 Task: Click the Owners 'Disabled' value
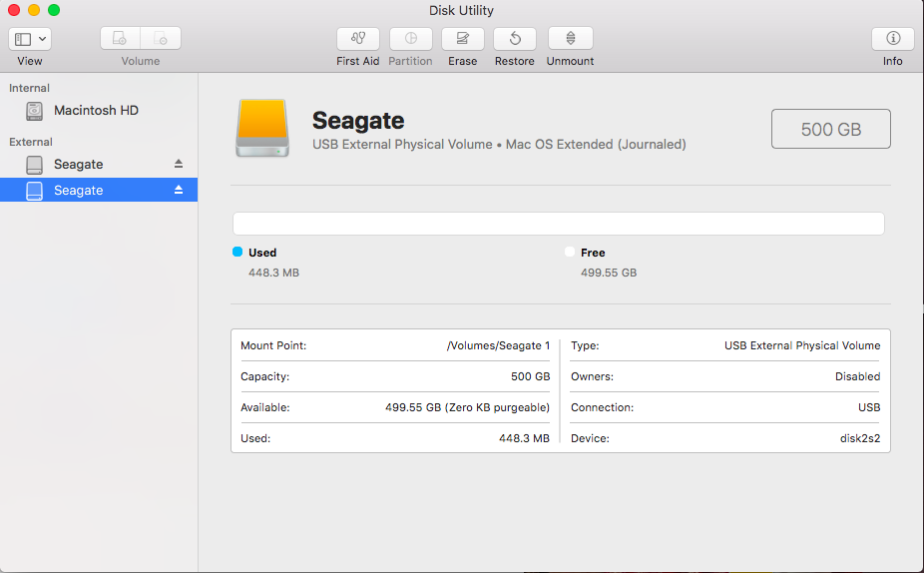click(x=857, y=376)
